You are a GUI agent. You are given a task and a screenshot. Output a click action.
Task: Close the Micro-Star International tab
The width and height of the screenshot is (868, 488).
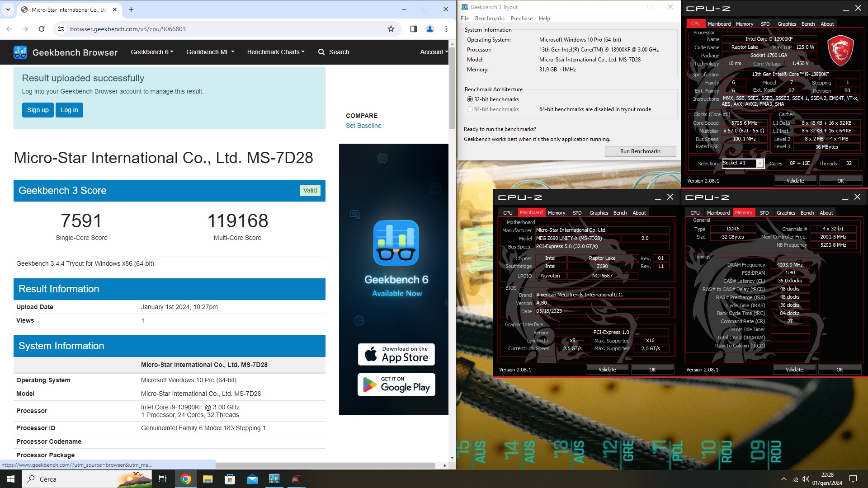115,9
